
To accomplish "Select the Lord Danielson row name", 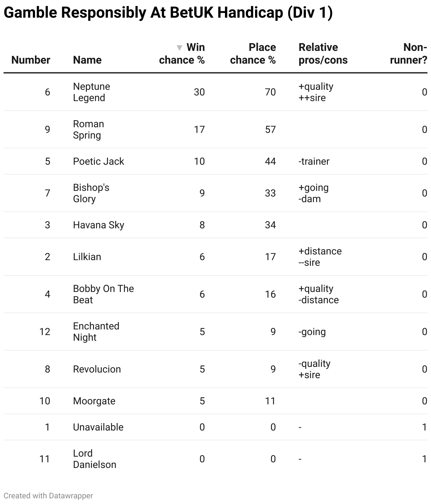I will pos(95,459).
